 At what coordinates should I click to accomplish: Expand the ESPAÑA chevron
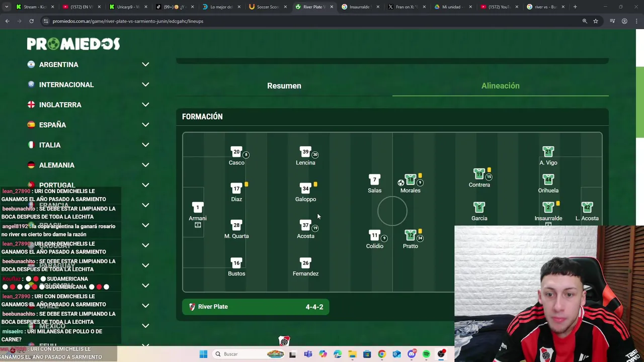145,125
